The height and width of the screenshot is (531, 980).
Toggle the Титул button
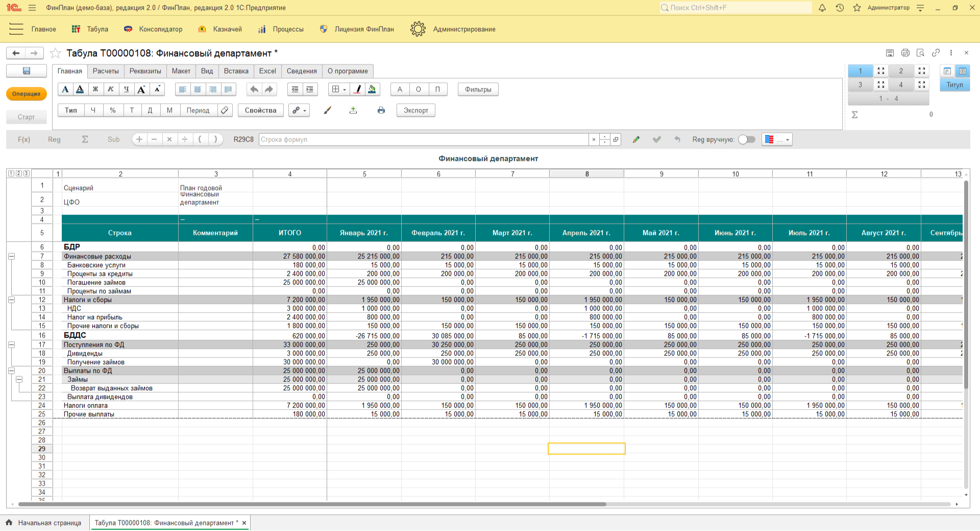point(954,85)
